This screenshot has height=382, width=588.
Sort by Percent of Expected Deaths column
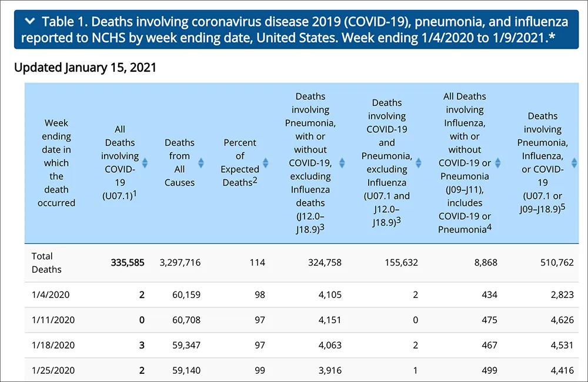[266, 163]
